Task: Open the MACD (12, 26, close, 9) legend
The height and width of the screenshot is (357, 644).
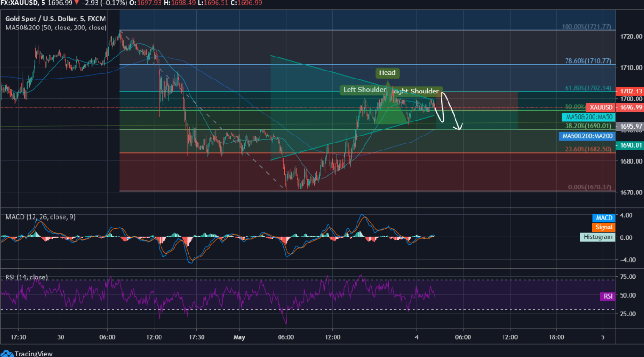Action: tap(40, 217)
